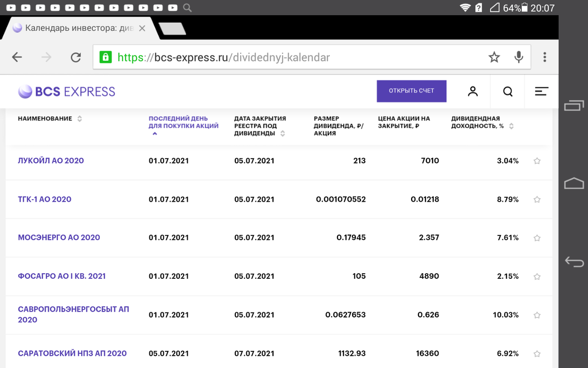Click the ЦЕНА АКЦИИ НА ЗАКРЫТИЕ header
The width and height of the screenshot is (588, 368).
click(x=404, y=123)
